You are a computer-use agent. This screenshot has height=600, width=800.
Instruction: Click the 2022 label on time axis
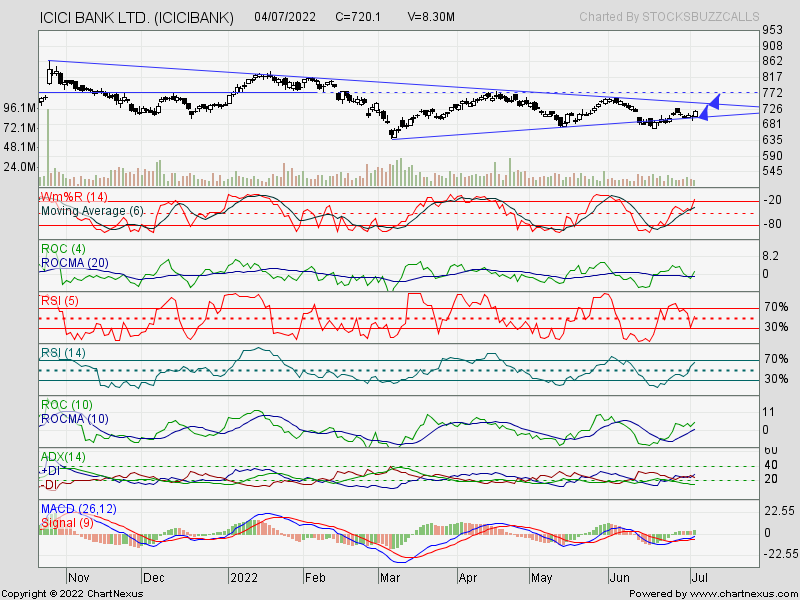(x=243, y=578)
